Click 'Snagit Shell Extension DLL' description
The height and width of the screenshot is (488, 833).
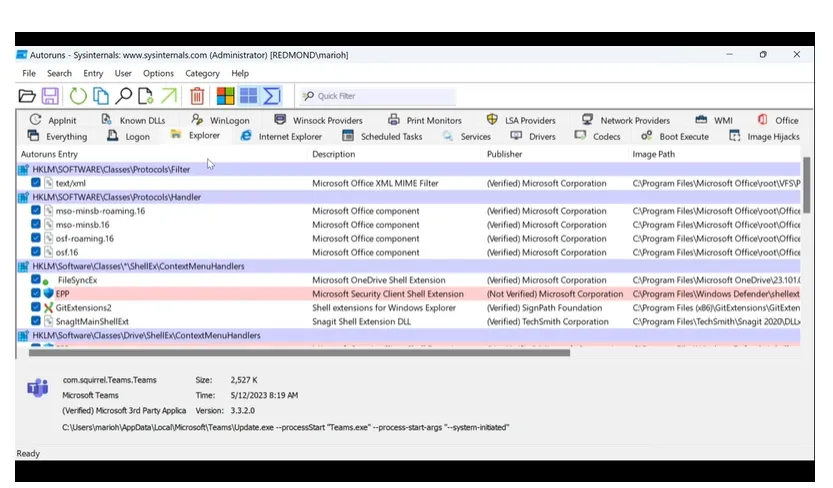(x=361, y=321)
